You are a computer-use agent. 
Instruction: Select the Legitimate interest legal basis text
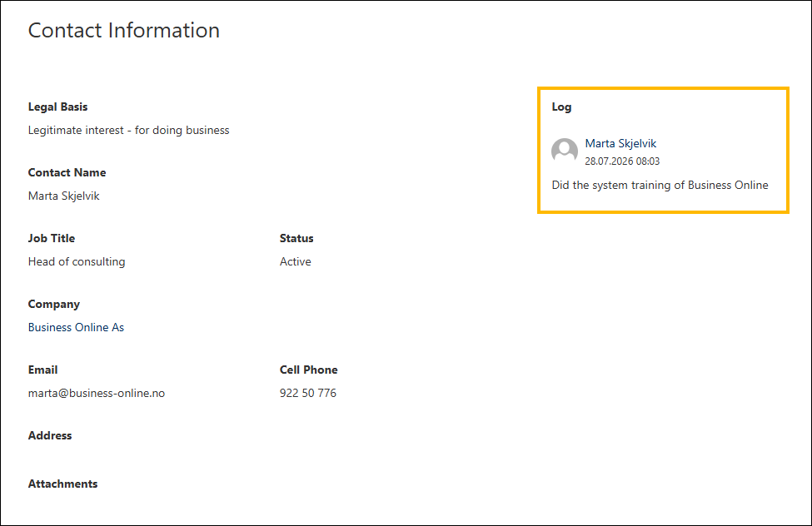point(128,130)
